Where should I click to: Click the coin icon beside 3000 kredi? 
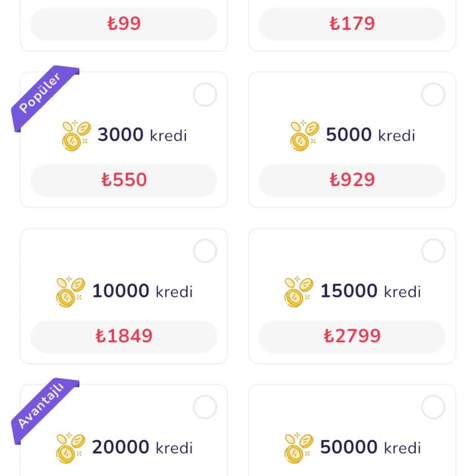pos(76,136)
